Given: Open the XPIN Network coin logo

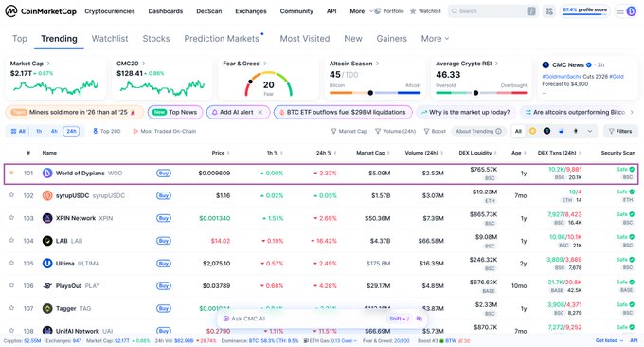Looking at the screenshot, I should coord(47,218).
